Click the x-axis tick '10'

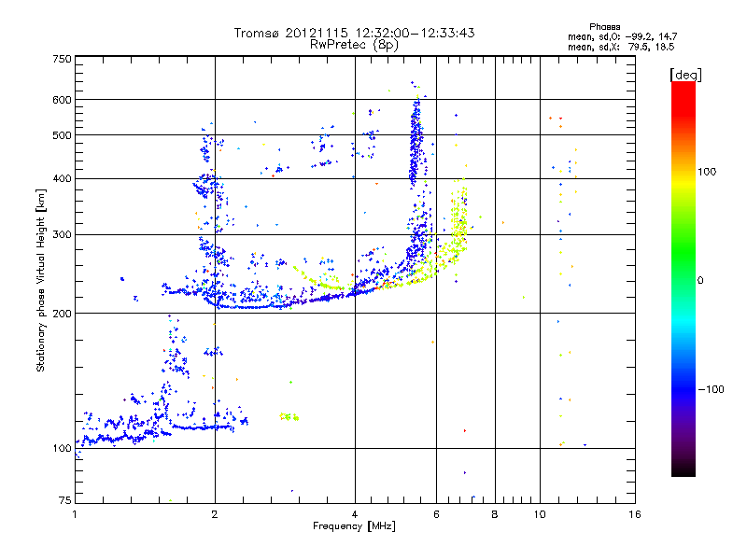[540, 514]
